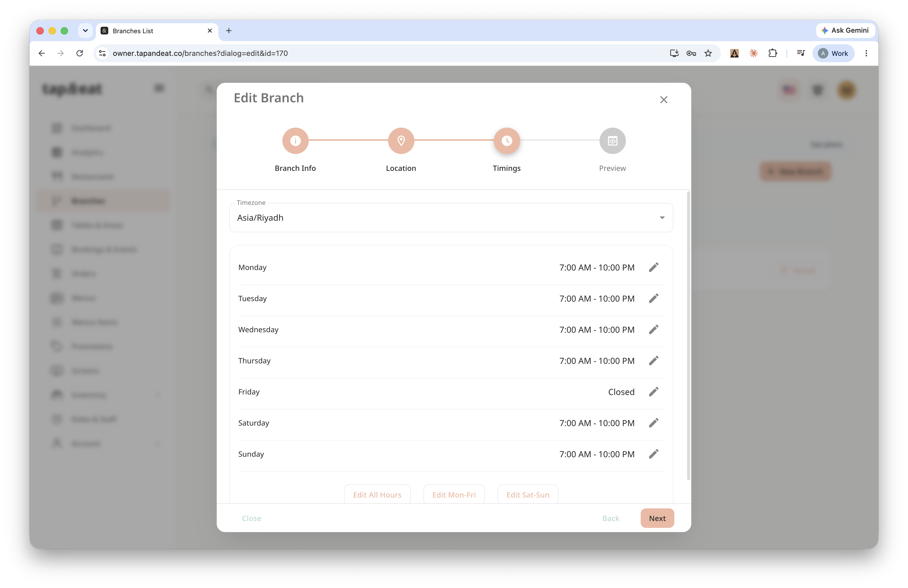Screen dimensions: 908x588
Task: Open the Chrome extensions puzzle icon
Action: pos(772,53)
